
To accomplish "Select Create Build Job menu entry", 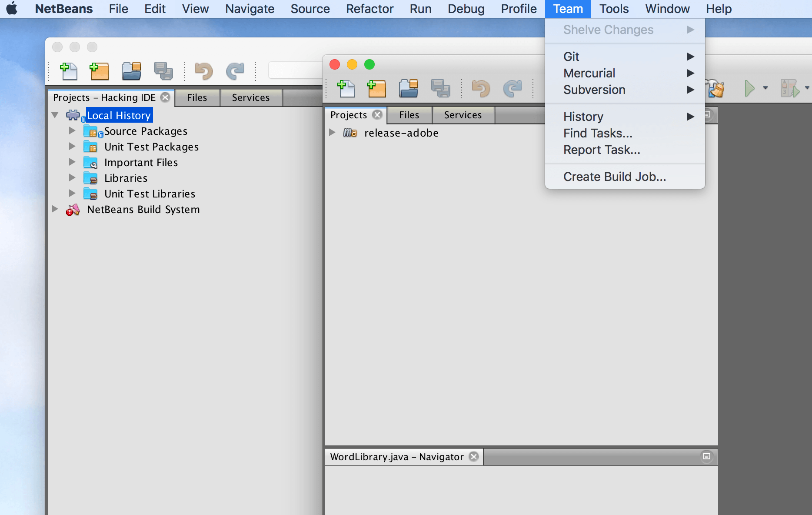I will (614, 177).
